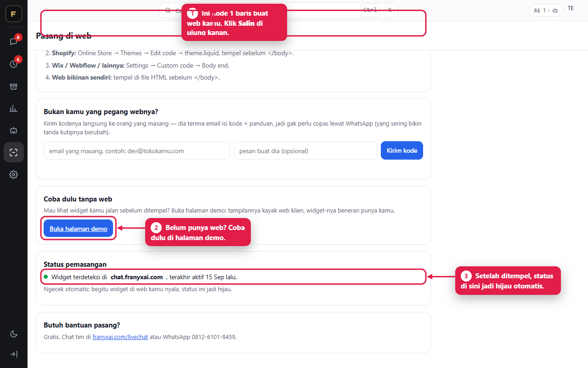
Task: Click the green widget status dot
Action: point(45,277)
